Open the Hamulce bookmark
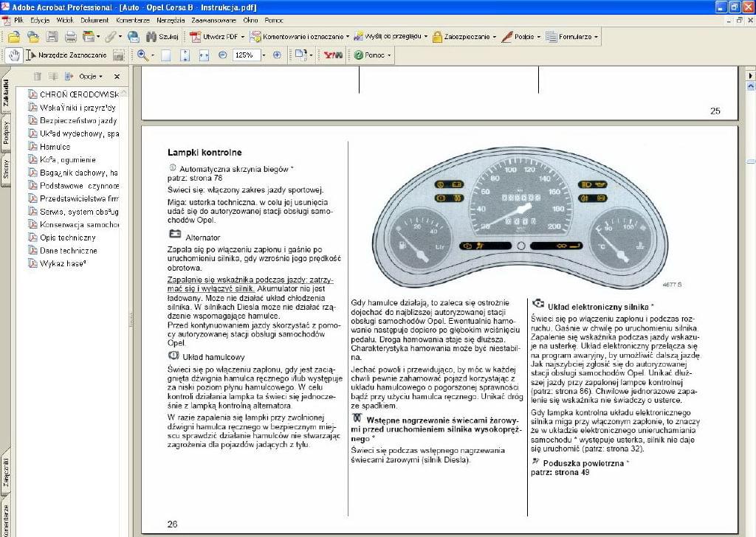 (55, 147)
